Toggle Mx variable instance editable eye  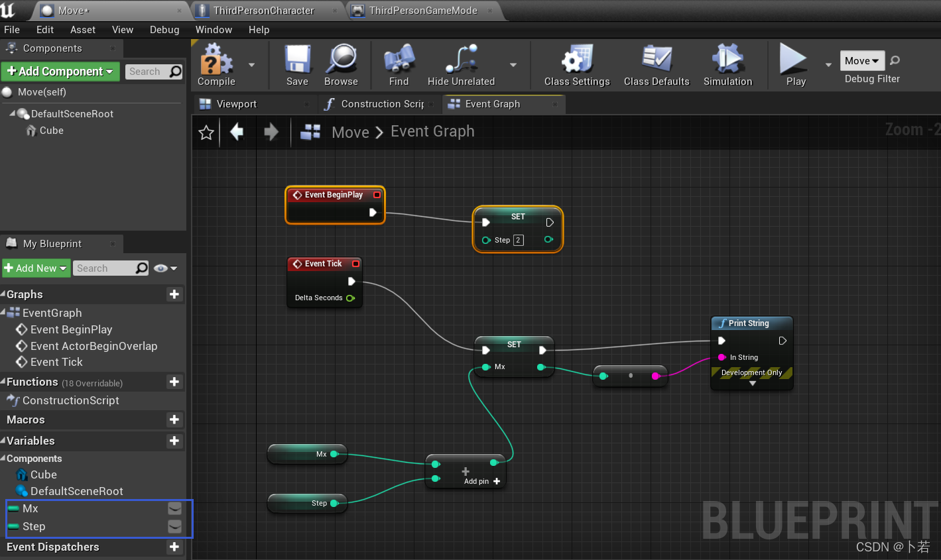point(174,508)
